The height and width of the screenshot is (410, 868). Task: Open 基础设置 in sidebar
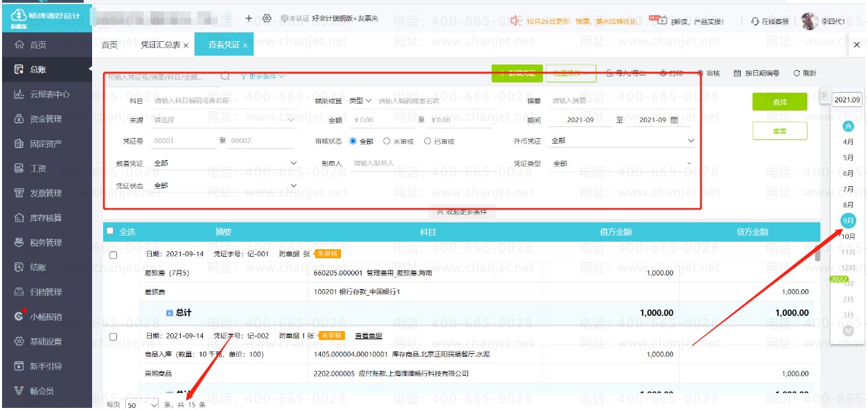coord(45,341)
